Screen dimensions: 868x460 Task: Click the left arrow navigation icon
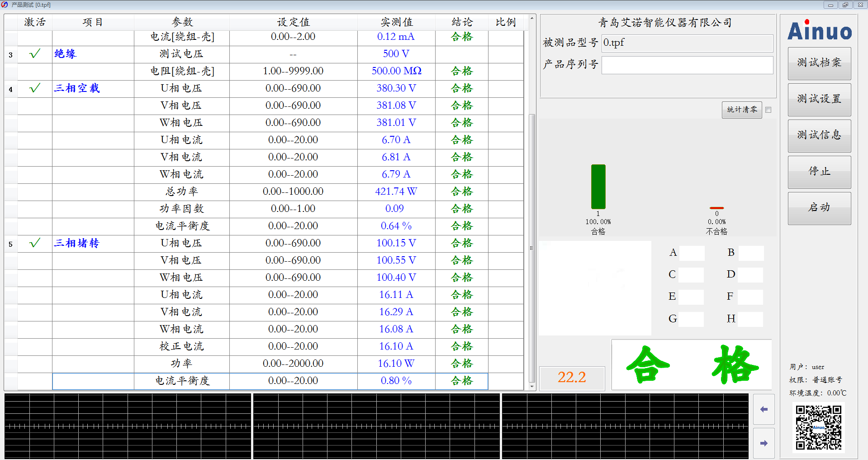764,409
